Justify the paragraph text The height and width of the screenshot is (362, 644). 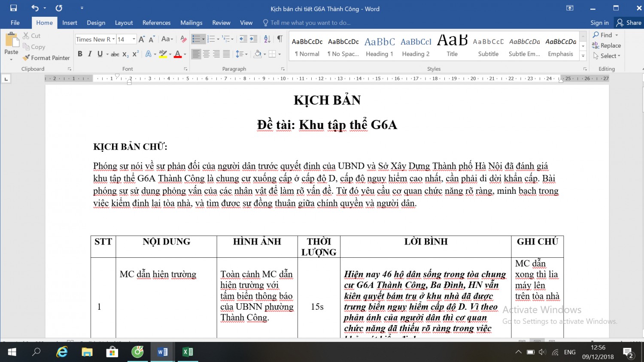click(x=226, y=54)
